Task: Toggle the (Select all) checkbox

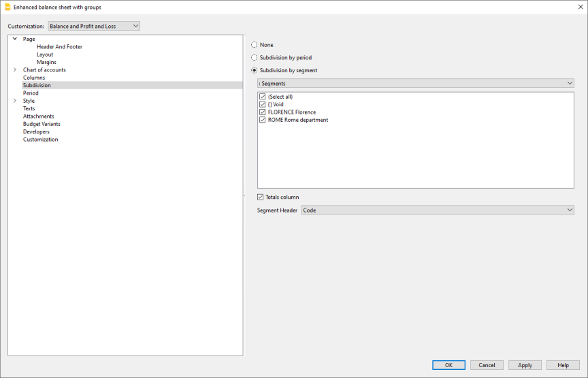Action: click(x=263, y=97)
